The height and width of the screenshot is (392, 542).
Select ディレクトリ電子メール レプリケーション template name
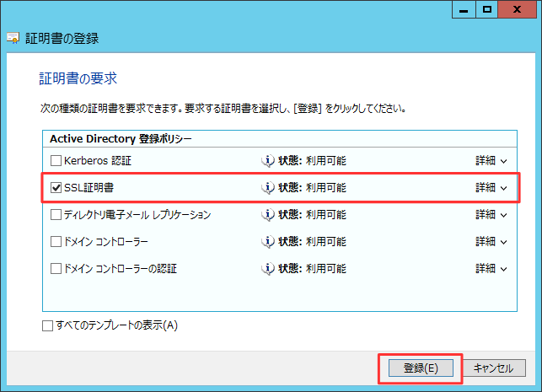[x=137, y=215]
